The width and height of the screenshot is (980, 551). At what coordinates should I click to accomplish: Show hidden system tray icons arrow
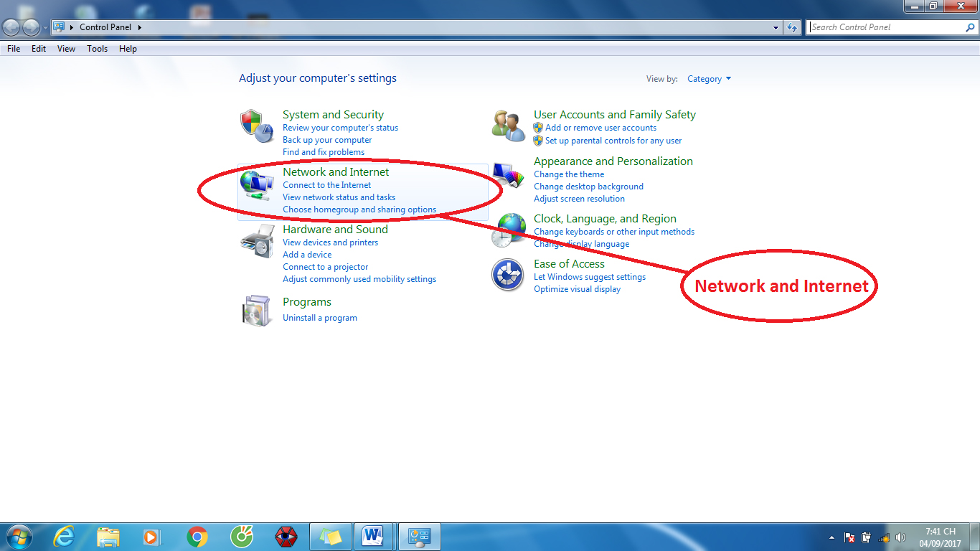pyautogui.click(x=831, y=537)
